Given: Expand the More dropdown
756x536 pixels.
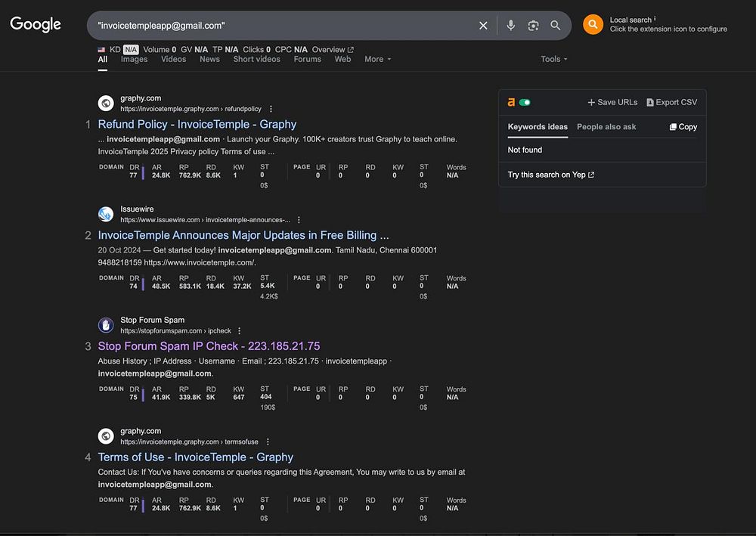Looking at the screenshot, I should [x=377, y=59].
